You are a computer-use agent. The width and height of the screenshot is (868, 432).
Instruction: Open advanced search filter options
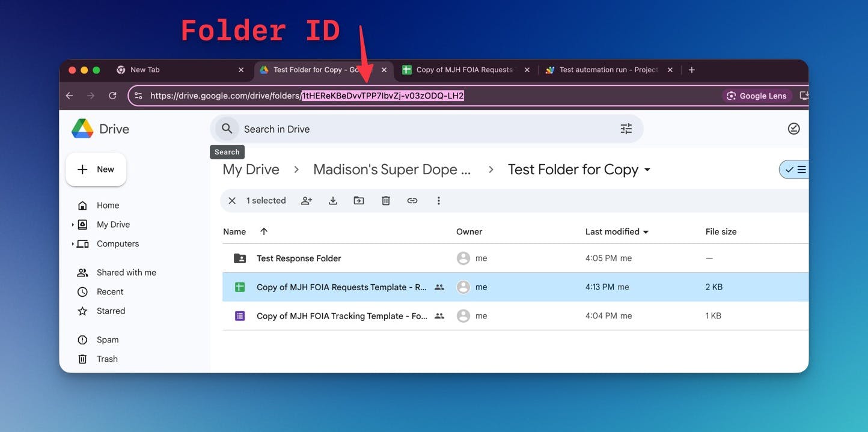[626, 128]
